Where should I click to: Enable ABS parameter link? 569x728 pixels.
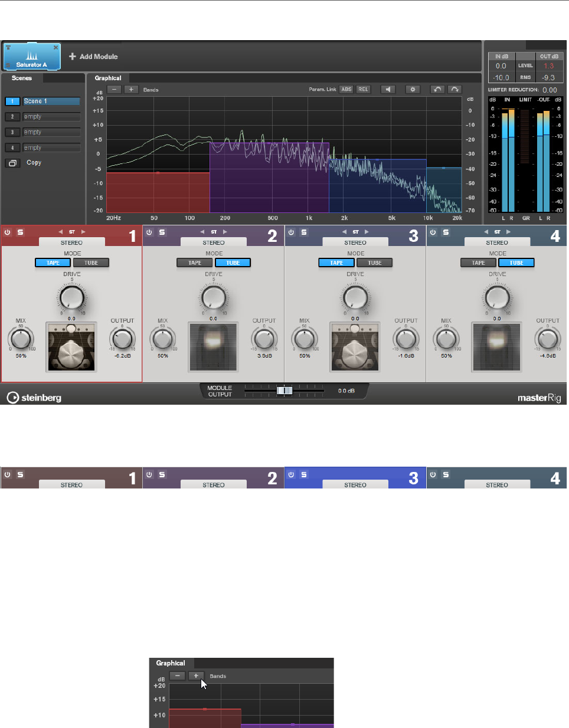(x=346, y=90)
